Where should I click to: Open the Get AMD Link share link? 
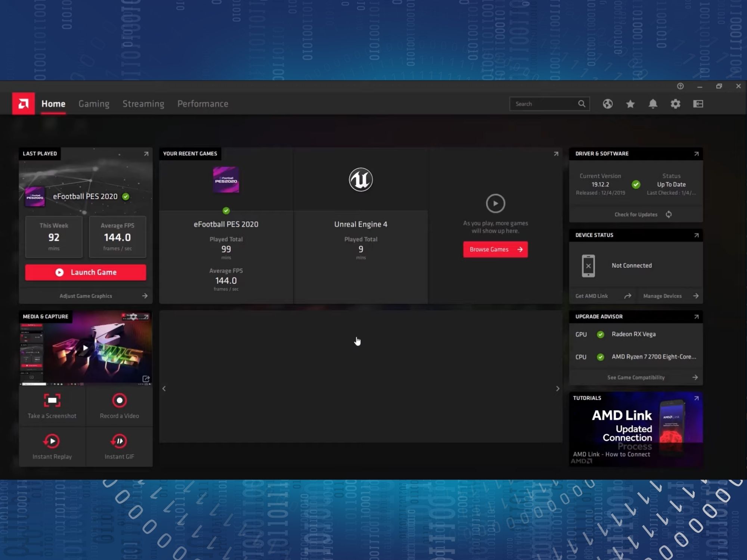tap(603, 296)
